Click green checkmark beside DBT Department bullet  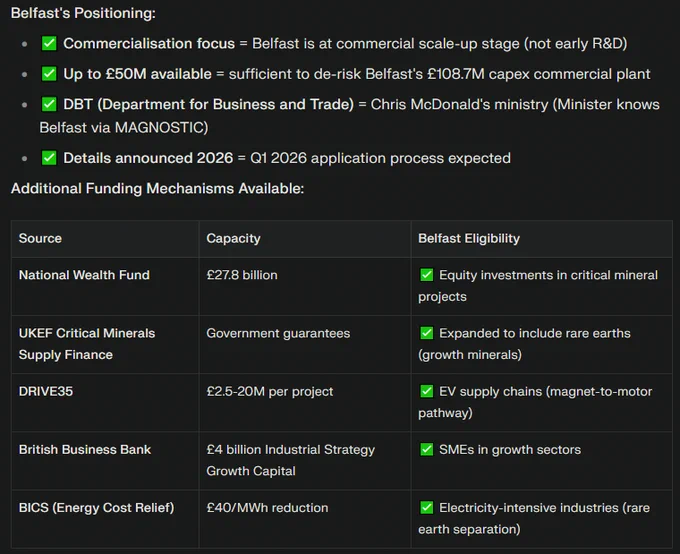click(x=49, y=104)
